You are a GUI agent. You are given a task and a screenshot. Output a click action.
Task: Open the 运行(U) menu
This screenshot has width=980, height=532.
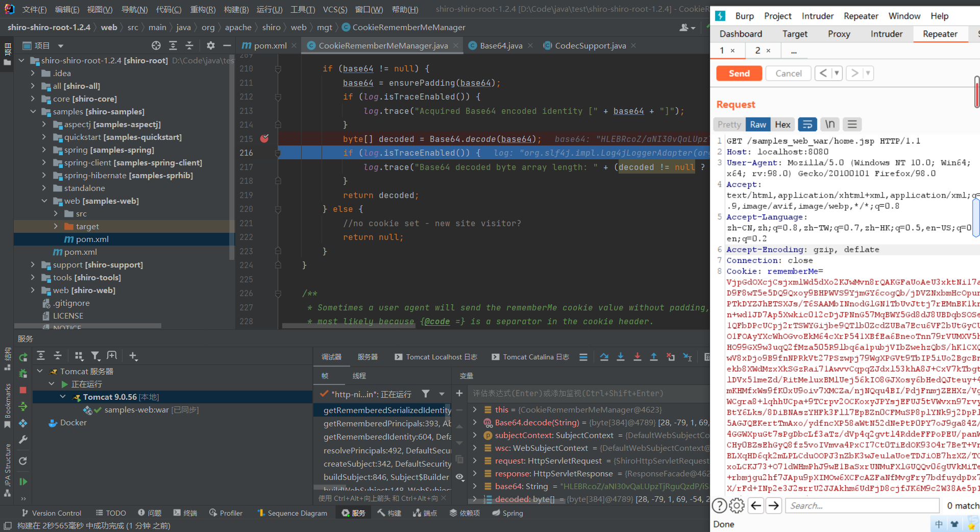click(269, 9)
